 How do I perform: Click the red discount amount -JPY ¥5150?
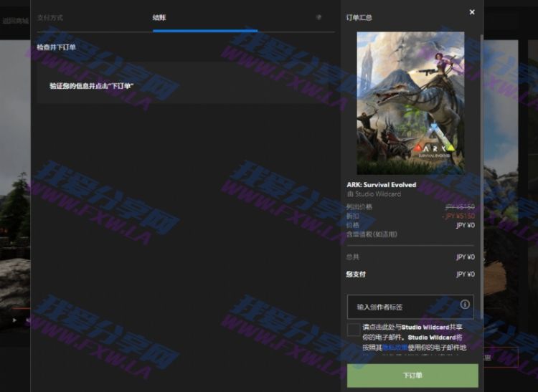pyautogui.click(x=458, y=216)
